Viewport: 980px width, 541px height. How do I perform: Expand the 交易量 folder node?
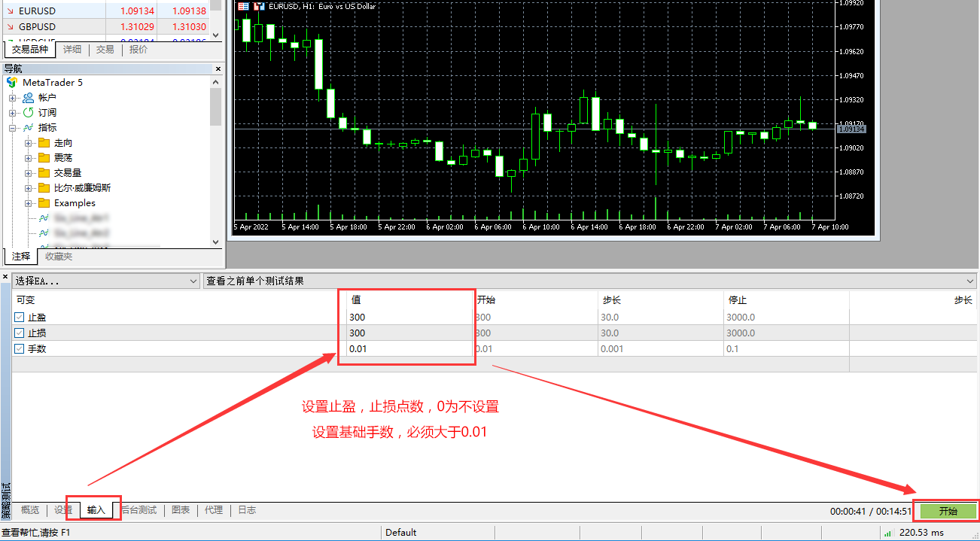(x=28, y=172)
